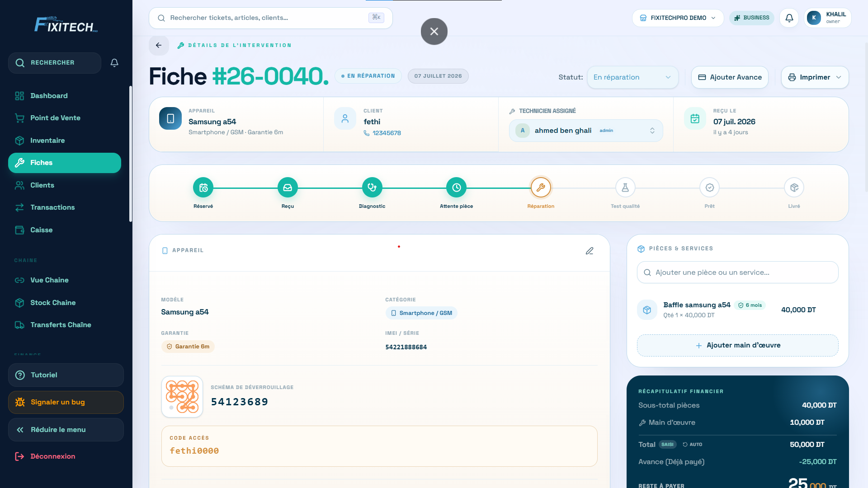Edit the Appareil section with pencil icon
Image resolution: width=868 pixels, height=488 pixels.
tap(590, 251)
